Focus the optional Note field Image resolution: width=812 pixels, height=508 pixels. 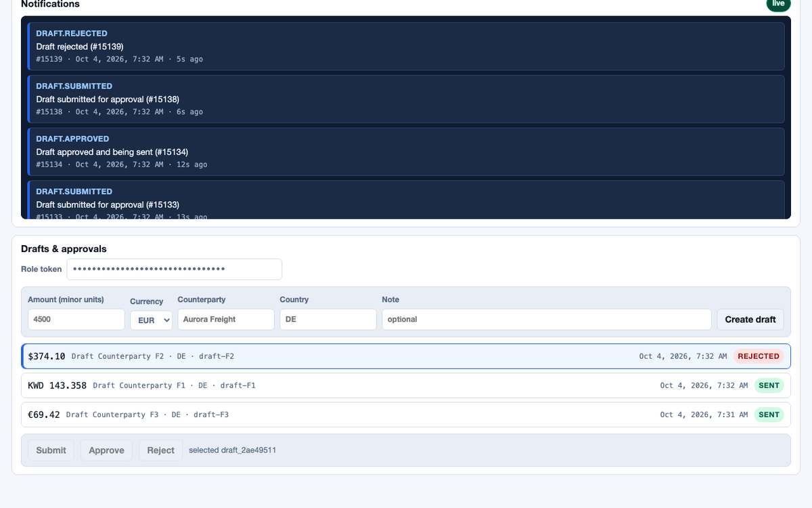[x=547, y=319]
